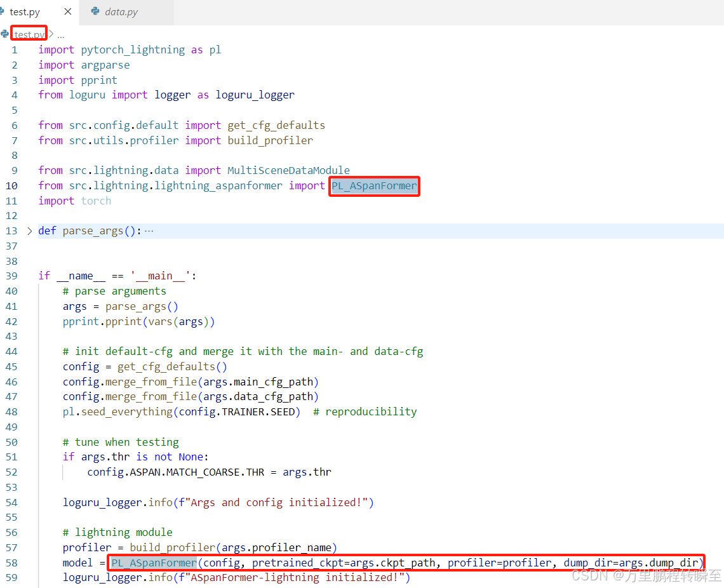Screen dimensions: 724x588
Task: Click the get_cfg_defaults call on line 45
Action: 163,366
